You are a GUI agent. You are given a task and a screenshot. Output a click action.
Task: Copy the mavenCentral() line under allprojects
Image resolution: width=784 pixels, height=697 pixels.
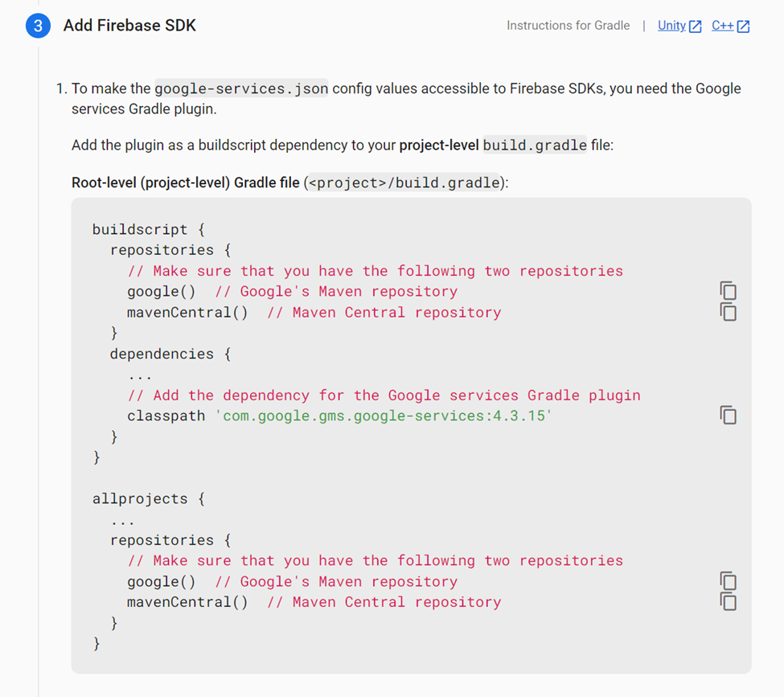(728, 601)
